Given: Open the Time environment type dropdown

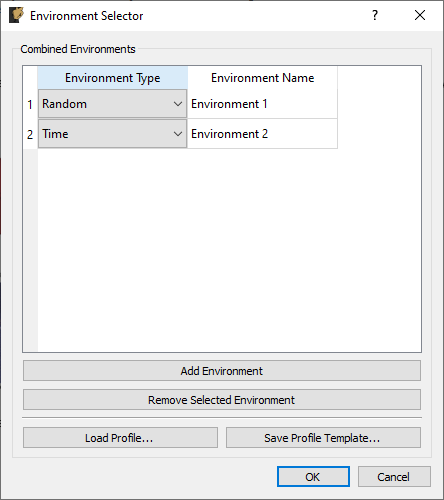Looking at the screenshot, I should [112, 134].
